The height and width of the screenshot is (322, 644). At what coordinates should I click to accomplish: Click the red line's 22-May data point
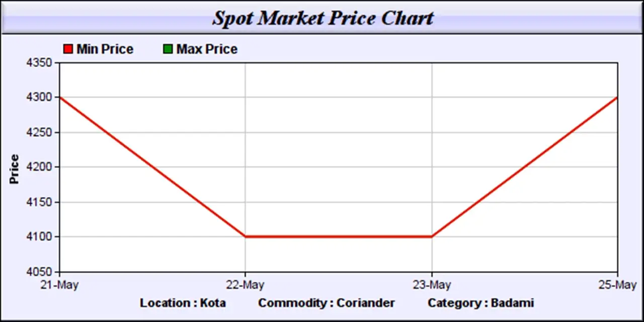pyautogui.click(x=246, y=236)
